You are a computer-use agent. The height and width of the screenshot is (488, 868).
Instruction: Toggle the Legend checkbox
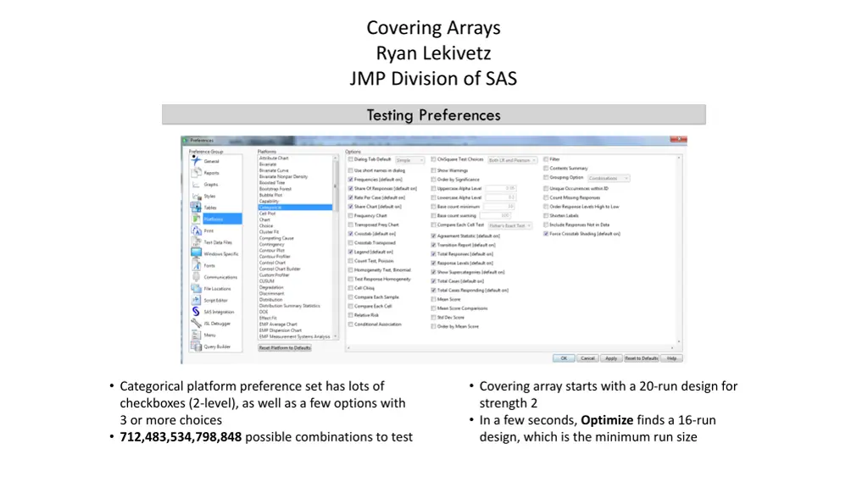tap(350, 252)
